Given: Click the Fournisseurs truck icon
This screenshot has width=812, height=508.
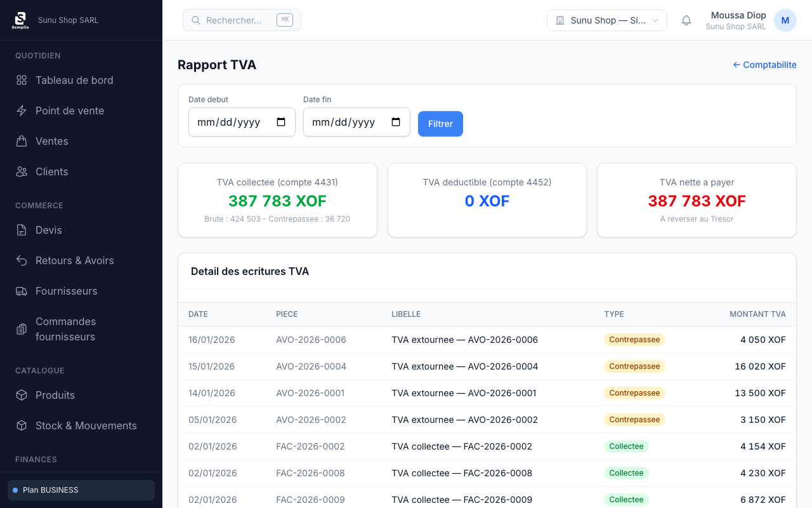Looking at the screenshot, I should point(22,291).
